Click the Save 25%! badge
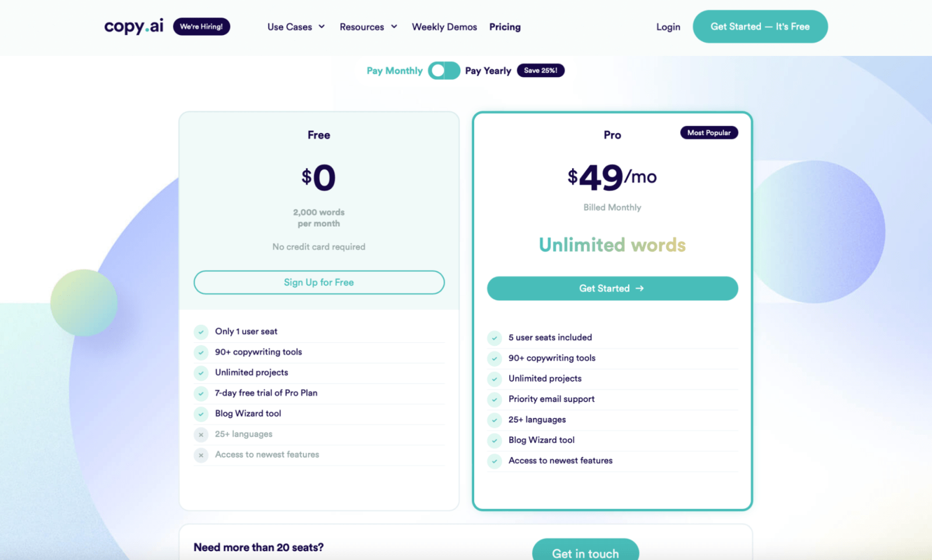 coord(541,70)
